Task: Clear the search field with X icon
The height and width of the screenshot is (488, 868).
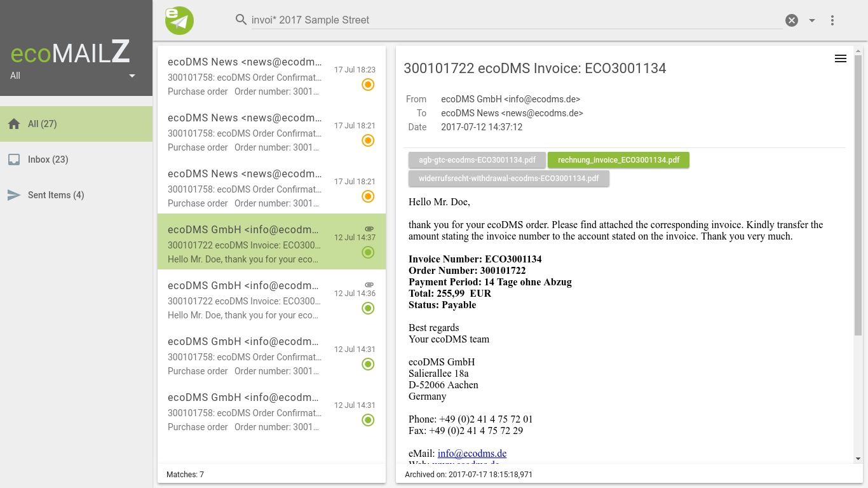Action: coord(792,20)
